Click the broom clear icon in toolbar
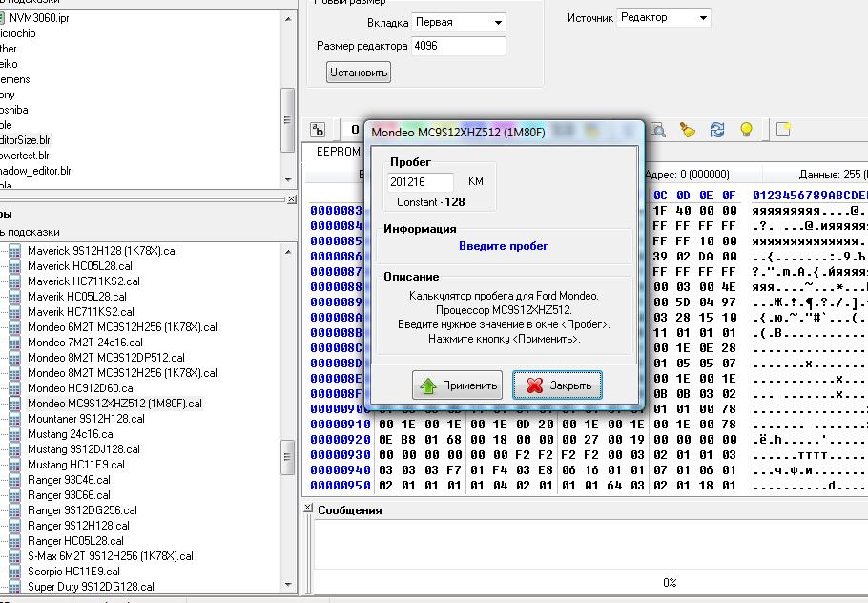 click(x=687, y=130)
